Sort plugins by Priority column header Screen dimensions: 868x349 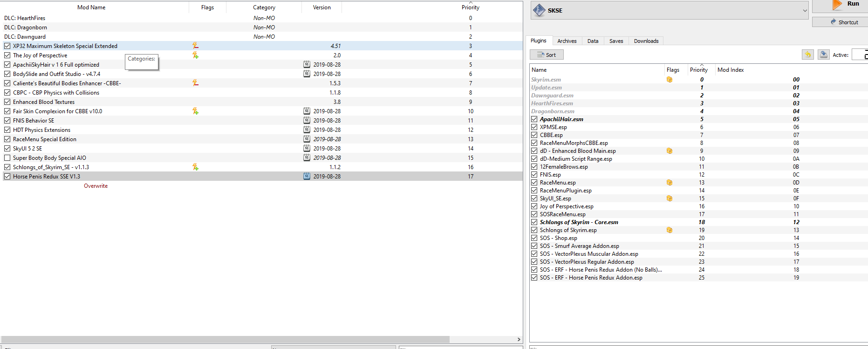pyautogui.click(x=699, y=70)
